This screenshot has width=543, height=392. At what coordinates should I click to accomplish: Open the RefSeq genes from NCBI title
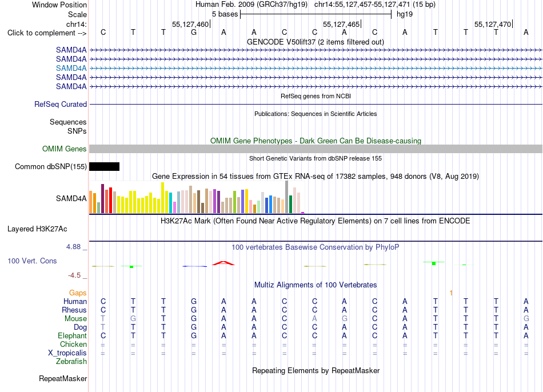click(316, 96)
